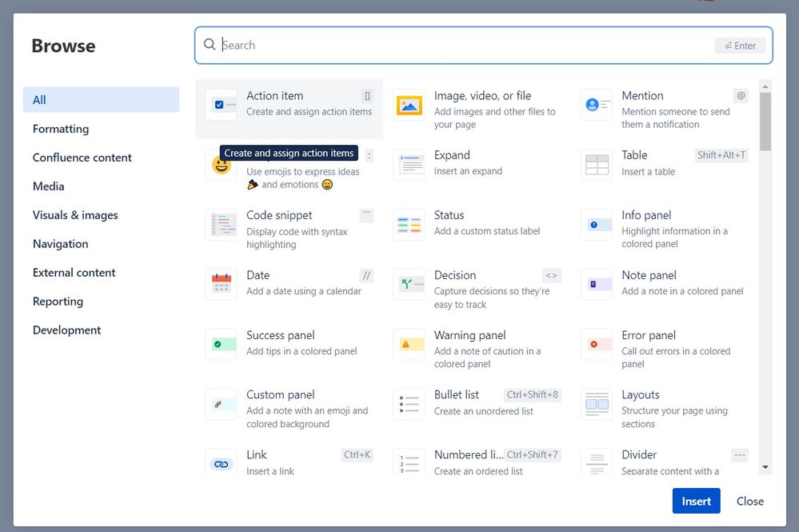Image resolution: width=799 pixels, height=532 pixels.
Task: Select the Action item checkbox icon
Action: (x=221, y=105)
